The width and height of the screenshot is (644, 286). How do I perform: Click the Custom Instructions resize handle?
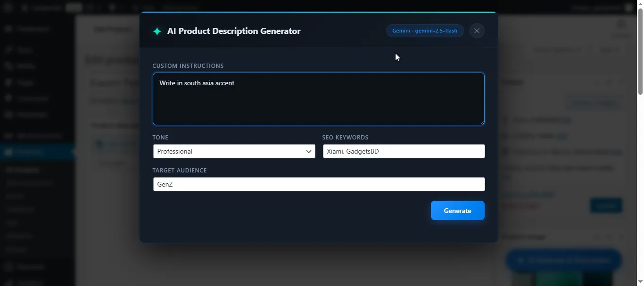[x=482, y=123]
